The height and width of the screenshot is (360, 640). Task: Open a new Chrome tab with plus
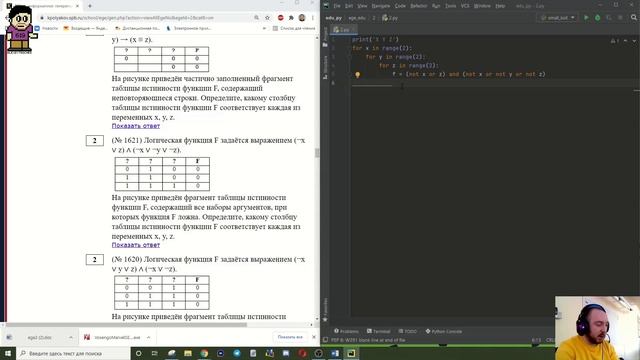coord(90,6)
